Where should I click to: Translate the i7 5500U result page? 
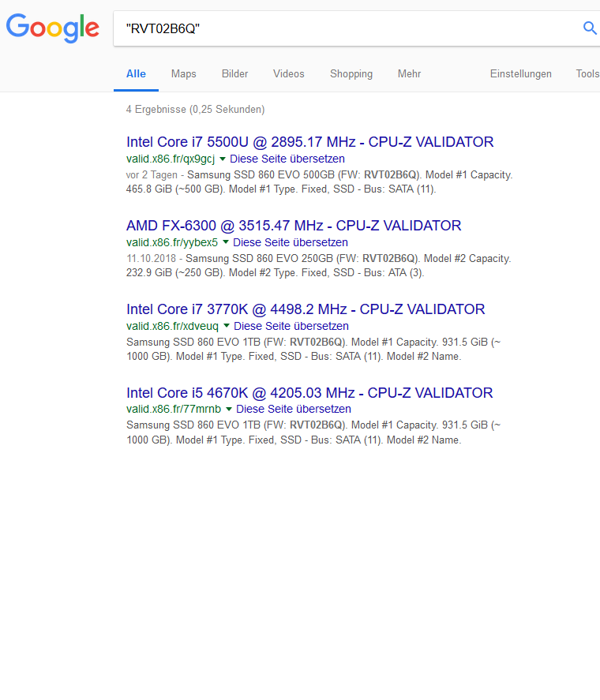pyautogui.click(x=287, y=159)
